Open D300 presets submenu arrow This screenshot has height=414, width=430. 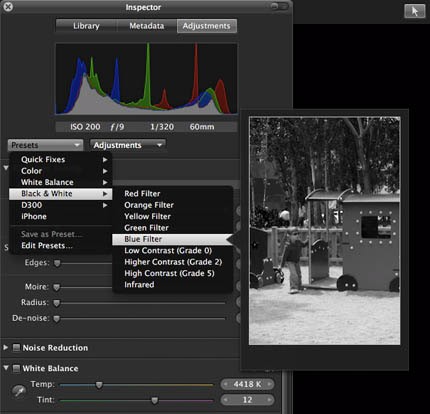[x=105, y=205]
